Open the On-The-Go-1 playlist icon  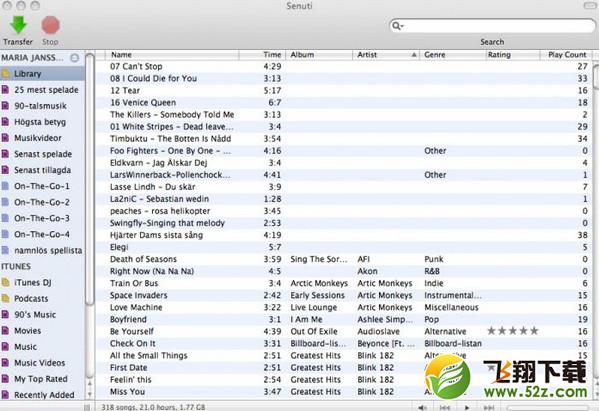pyautogui.click(x=5, y=186)
